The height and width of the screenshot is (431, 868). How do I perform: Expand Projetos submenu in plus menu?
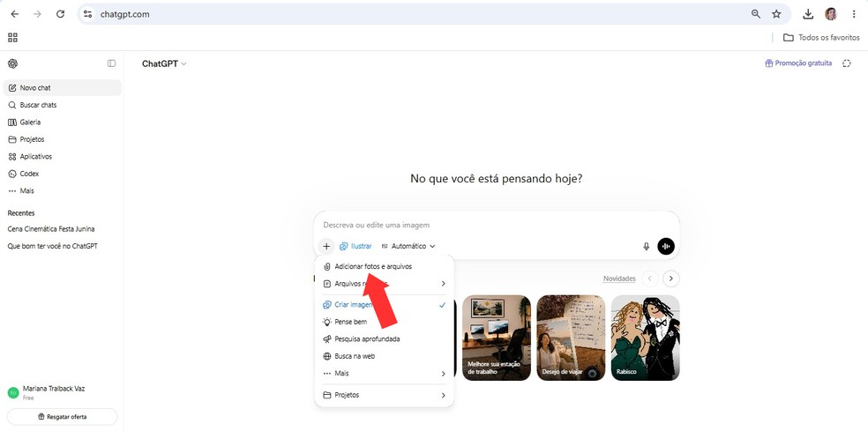click(x=385, y=395)
